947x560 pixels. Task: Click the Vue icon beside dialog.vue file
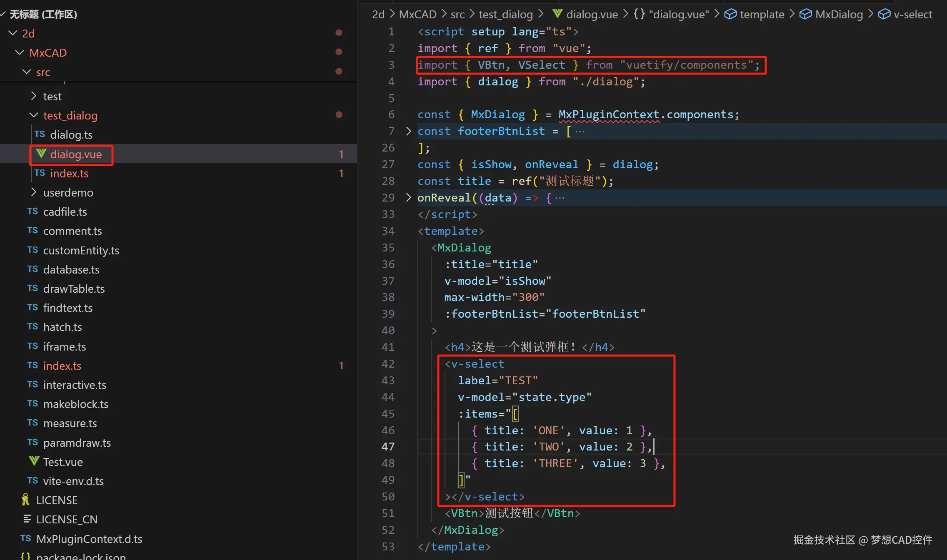point(41,154)
